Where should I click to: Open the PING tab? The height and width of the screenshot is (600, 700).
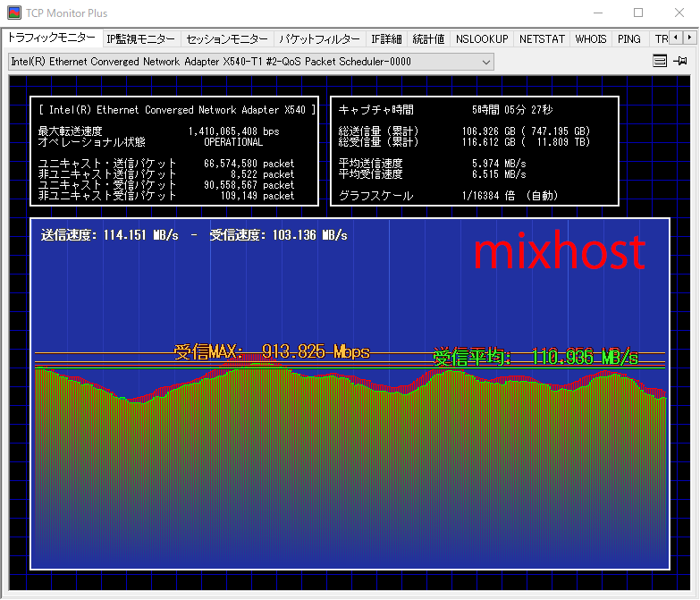coord(629,39)
